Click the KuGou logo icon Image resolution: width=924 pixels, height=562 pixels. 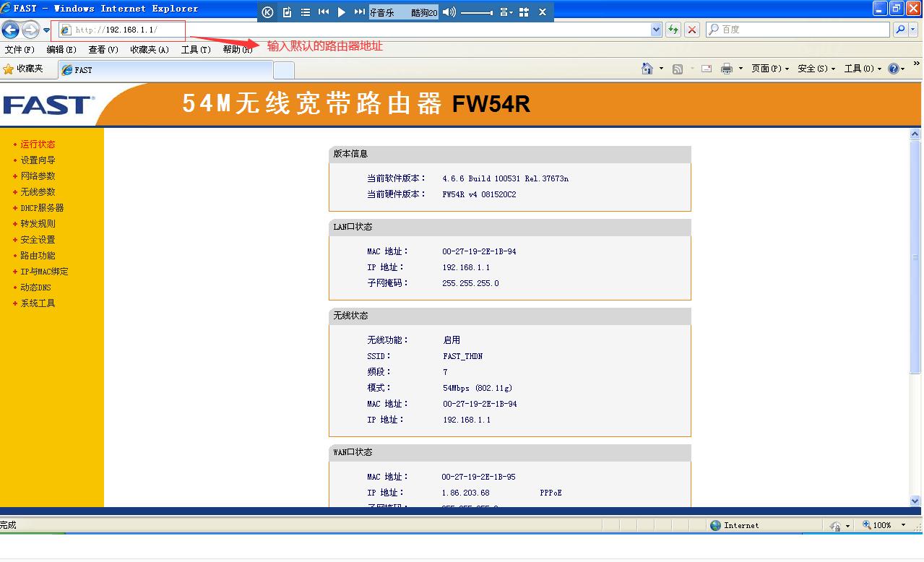(266, 12)
